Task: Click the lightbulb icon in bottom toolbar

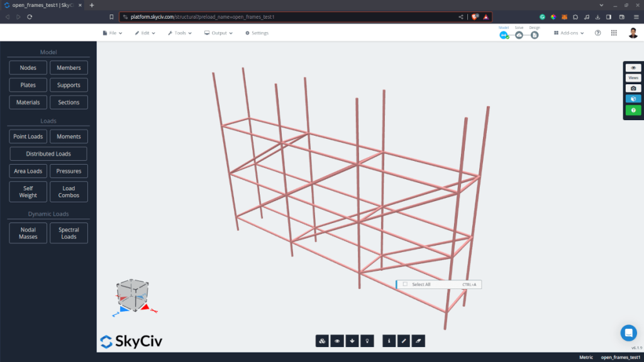Action: [x=368, y=341]
